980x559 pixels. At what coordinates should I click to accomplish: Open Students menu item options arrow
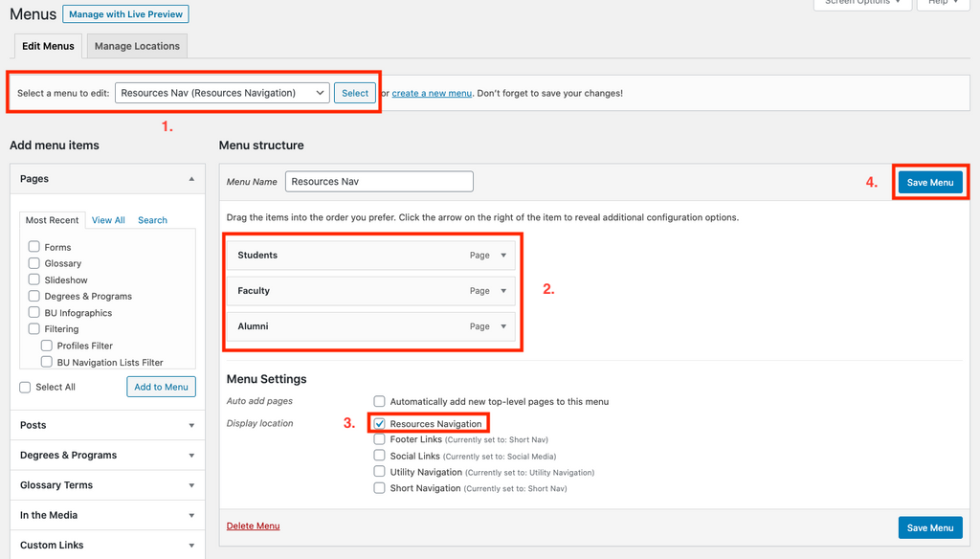503,256
